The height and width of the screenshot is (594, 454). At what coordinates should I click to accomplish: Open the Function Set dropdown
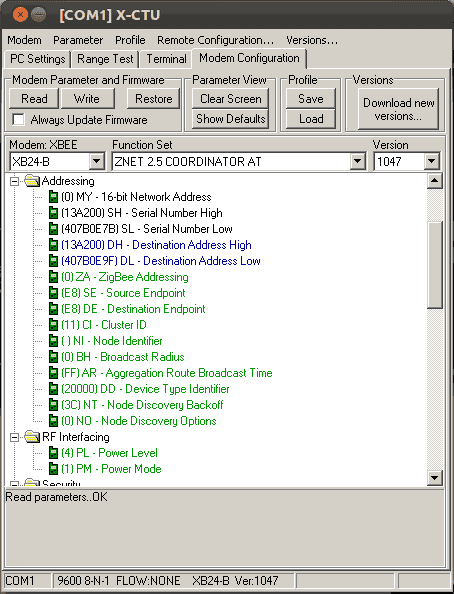[x=357, y=162]
